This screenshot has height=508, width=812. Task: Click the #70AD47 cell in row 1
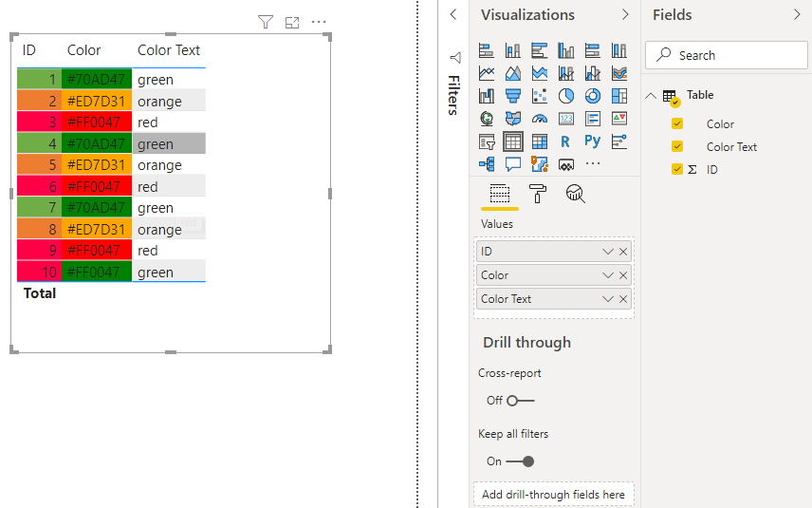pos(97,80)
